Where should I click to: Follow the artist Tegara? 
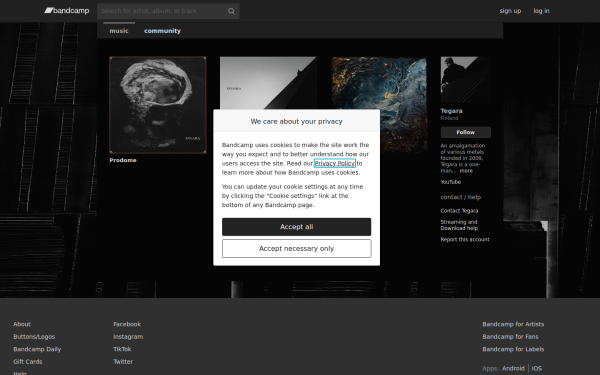[x=466, y=132]
